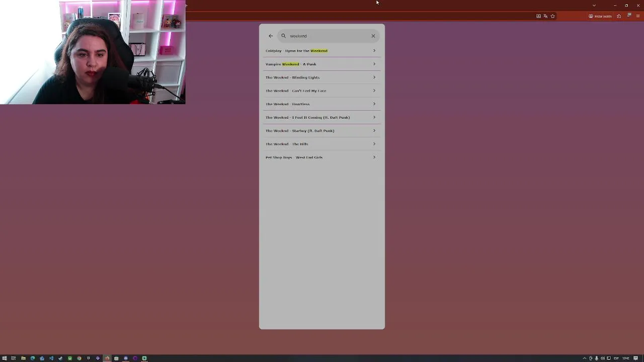Open the clock showing 13:42
This screenshot has height=362, width=644.
626,358
